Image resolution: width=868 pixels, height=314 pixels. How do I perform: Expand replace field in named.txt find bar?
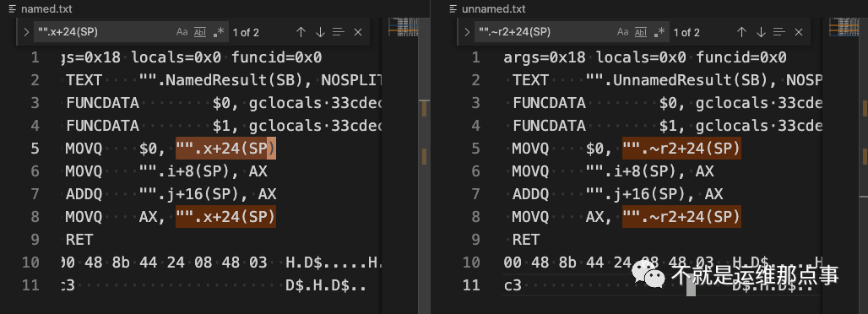tap(26, 32)
